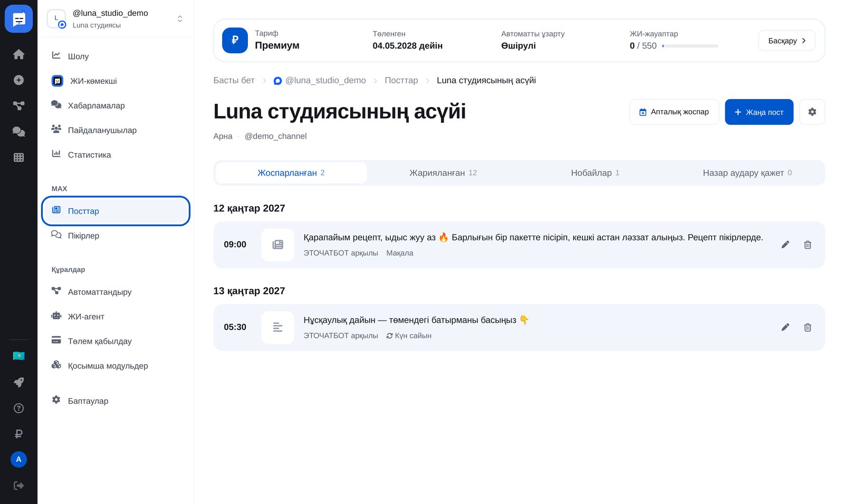Click the ruble billing icon in rail
Image resolution: width=844 pixels, height=504 pixels.
18,434
